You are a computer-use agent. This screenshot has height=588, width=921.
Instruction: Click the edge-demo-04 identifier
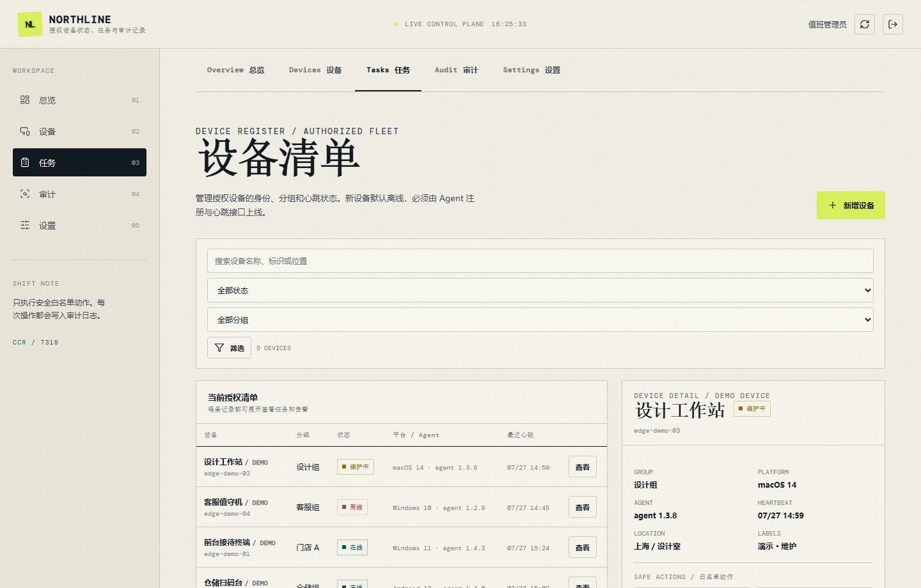[x=227, y=514]
